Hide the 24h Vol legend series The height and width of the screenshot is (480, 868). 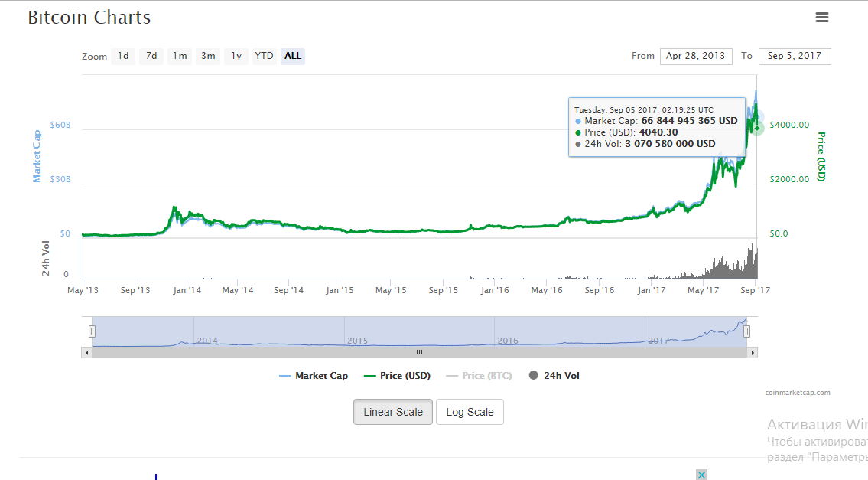click(554, 376)
